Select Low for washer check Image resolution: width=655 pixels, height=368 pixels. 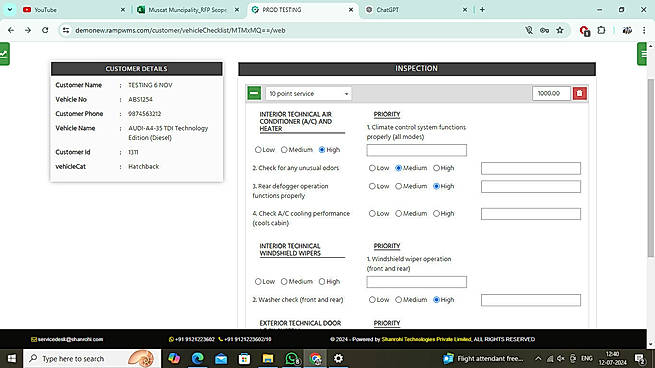pyautogui.click(x=372, y=299)
